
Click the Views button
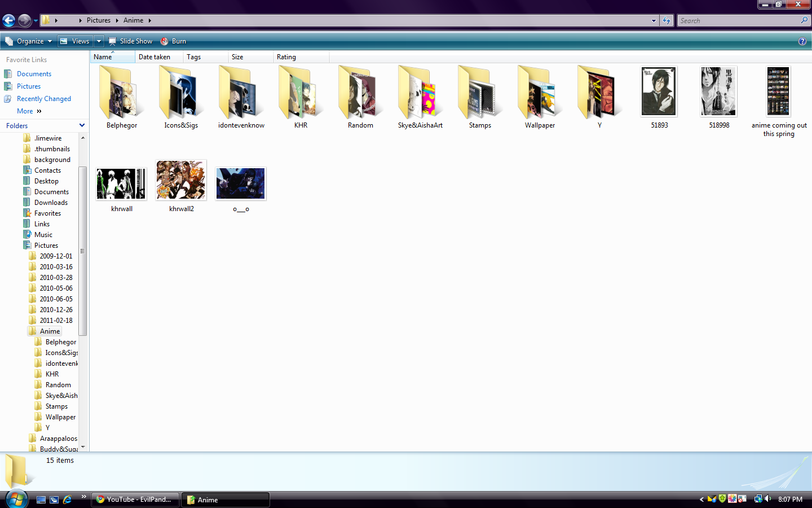(x=75, y=41)
